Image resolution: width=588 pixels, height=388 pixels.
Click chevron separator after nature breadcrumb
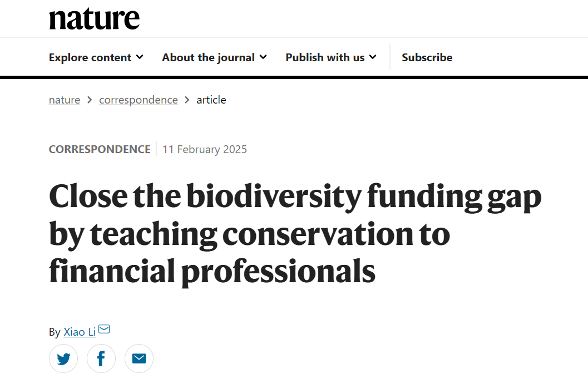(90, 100)
